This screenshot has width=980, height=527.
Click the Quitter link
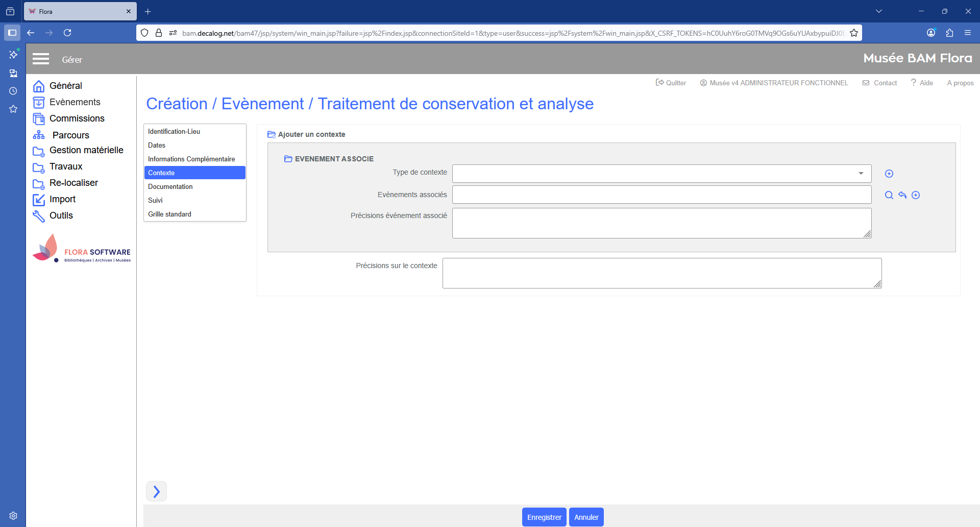tap(671, 83)
